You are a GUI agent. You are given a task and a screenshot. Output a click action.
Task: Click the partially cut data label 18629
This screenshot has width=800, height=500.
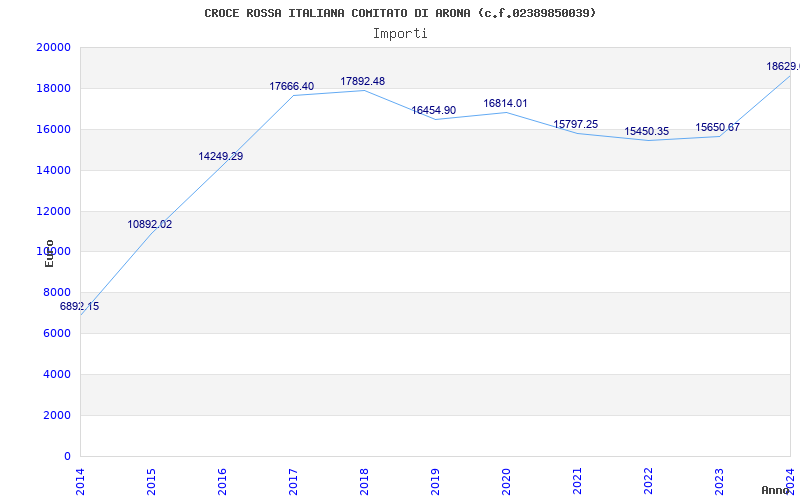coord(783,66)
